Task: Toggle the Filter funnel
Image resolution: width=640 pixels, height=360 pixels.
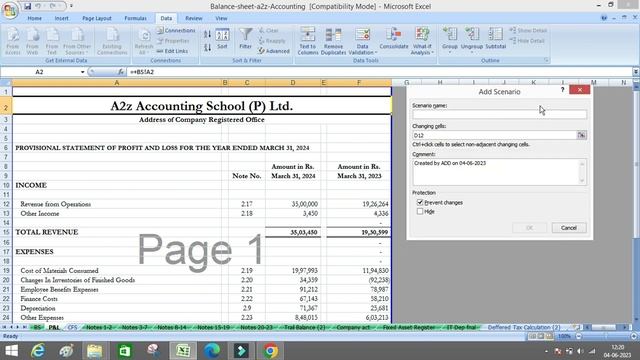Action: point(245,39)
